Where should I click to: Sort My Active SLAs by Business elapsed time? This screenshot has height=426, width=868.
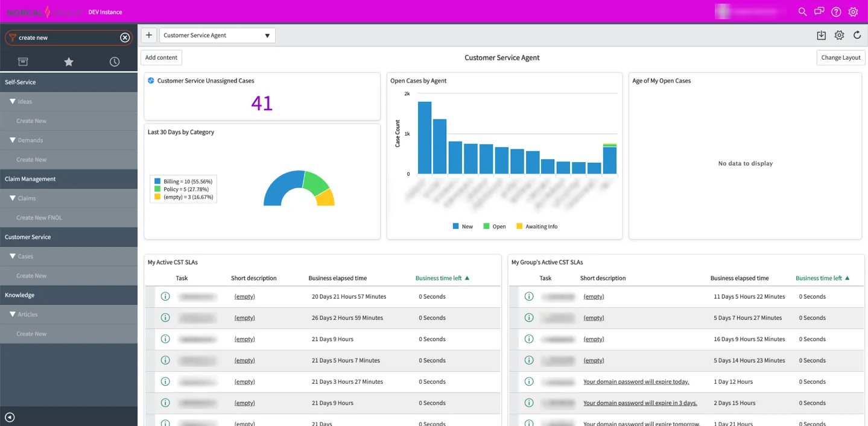coord(337,278)
